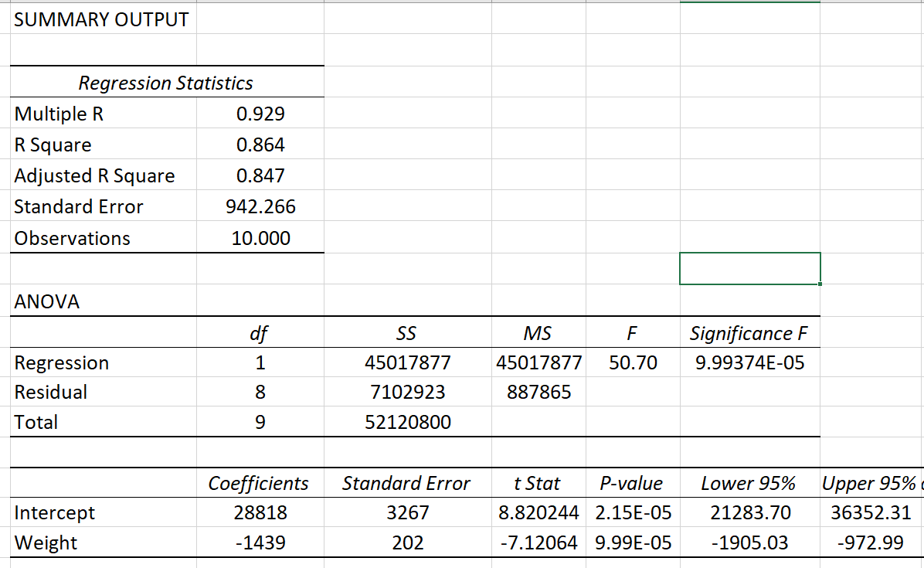Screen dimensions: 924x568
Task: Select Total df value 9
Action: [260, 422]
